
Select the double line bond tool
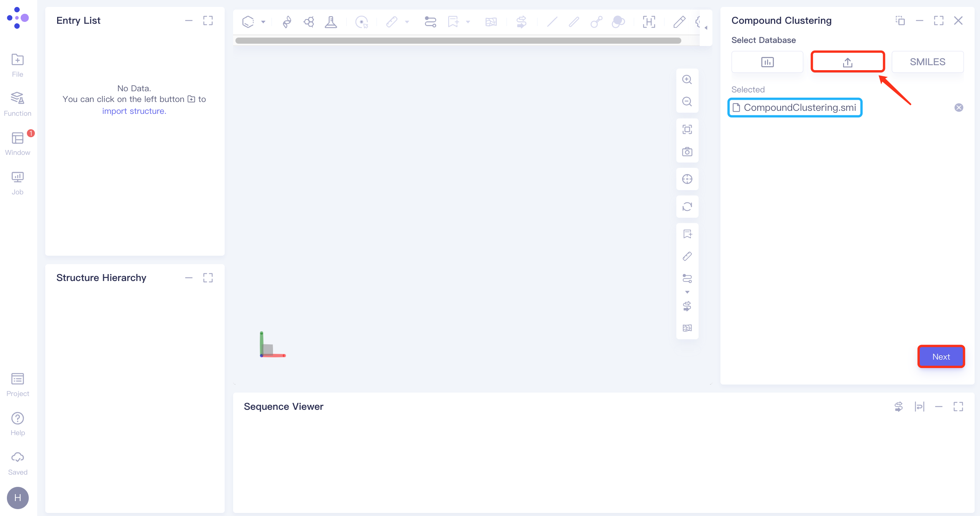coord(574,22)
